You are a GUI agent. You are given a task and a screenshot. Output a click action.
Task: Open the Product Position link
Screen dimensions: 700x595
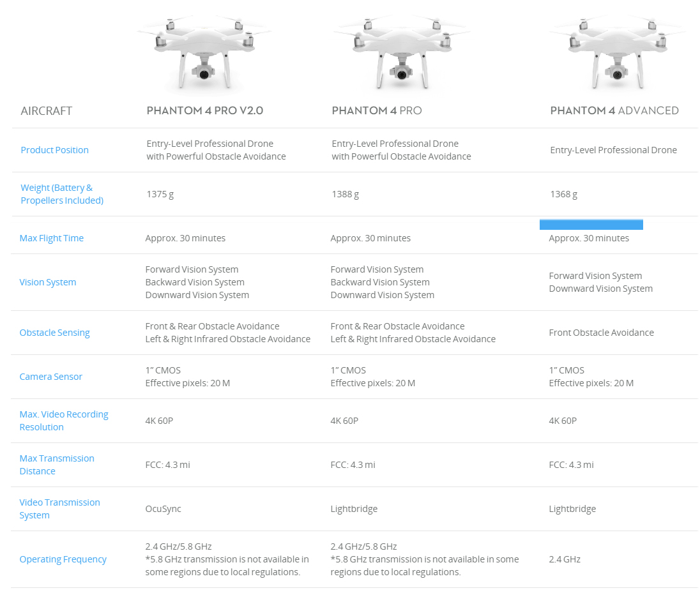pyautogui.click(x=54, y=150)
